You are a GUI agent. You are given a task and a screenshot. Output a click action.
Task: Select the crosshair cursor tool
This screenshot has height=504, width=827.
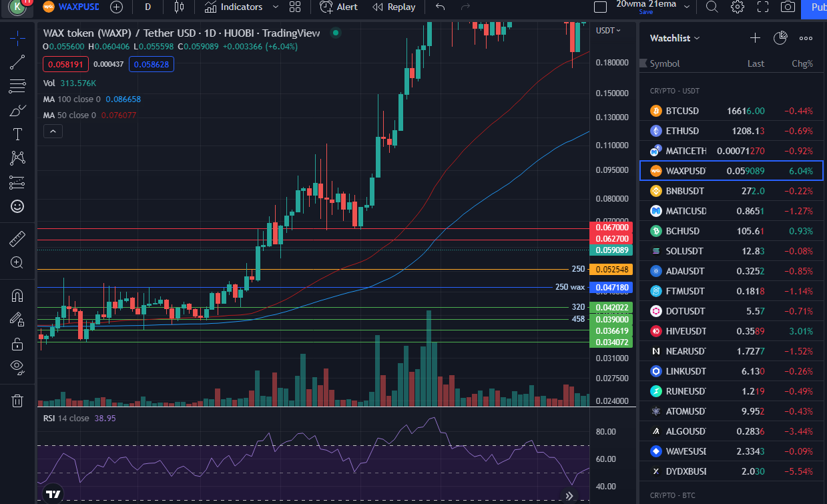click(x=17, y=37)
